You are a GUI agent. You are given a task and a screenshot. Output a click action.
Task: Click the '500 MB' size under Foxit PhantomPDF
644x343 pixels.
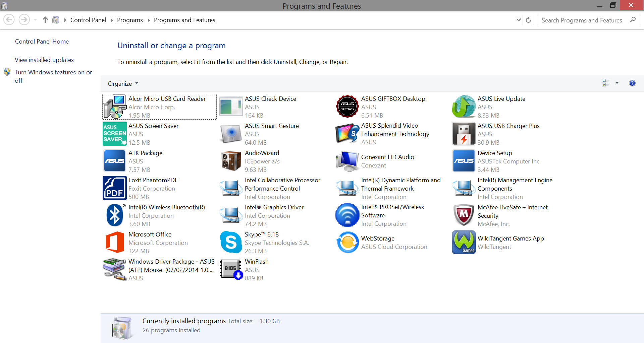[x=139, y=197]
